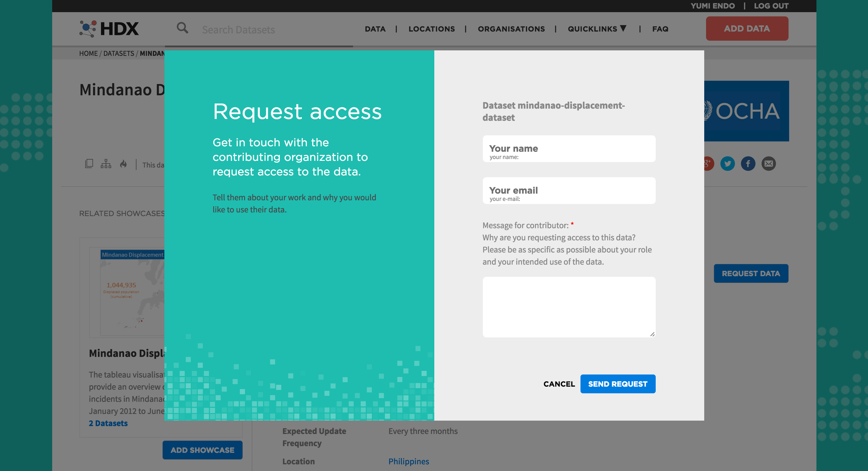Open the Locations menu item

[x=432, y=29]
